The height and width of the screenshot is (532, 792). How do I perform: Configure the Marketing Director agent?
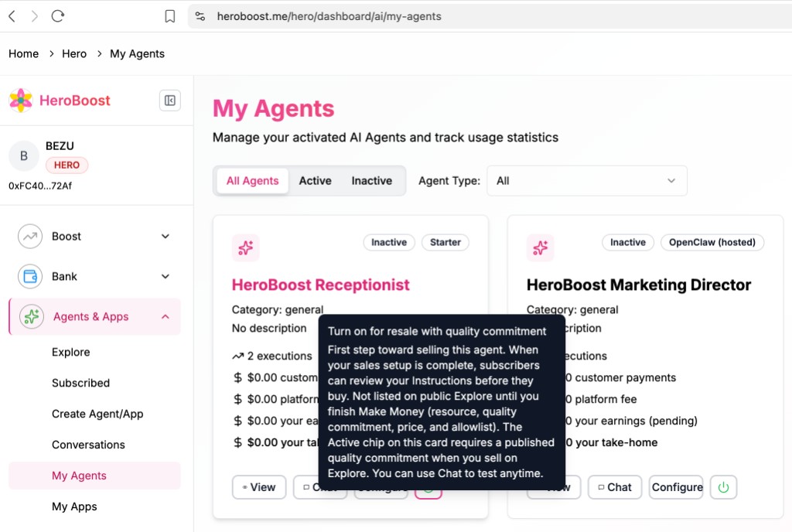pyautogui.click(x=676, y=487)
